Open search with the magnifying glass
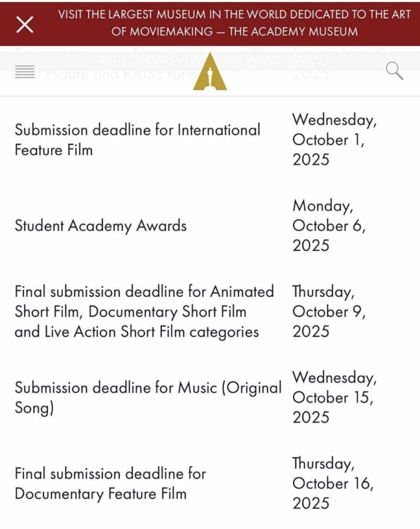This screenshot has width=420, height=529. (394, 71)
